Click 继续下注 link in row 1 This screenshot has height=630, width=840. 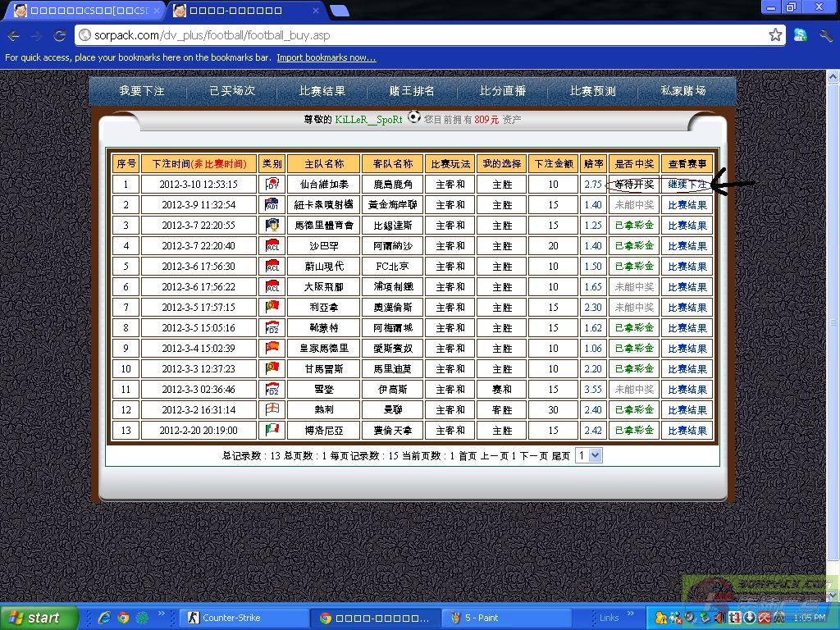687,185
